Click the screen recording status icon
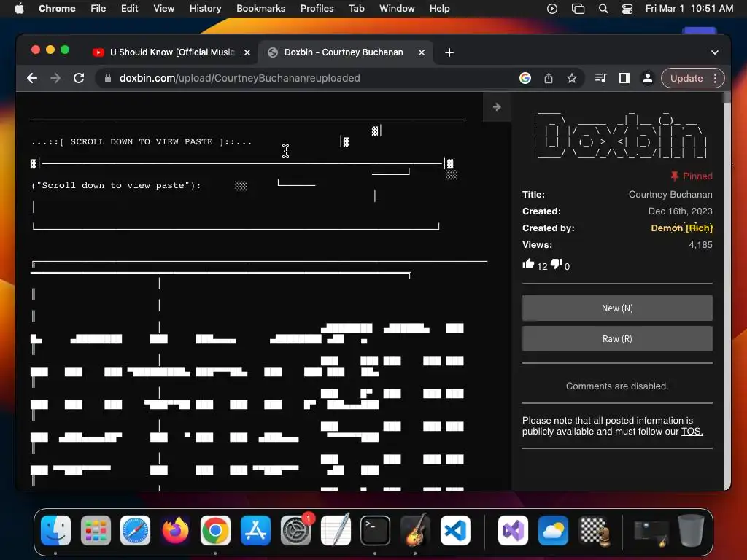 [x=552, y=8]
